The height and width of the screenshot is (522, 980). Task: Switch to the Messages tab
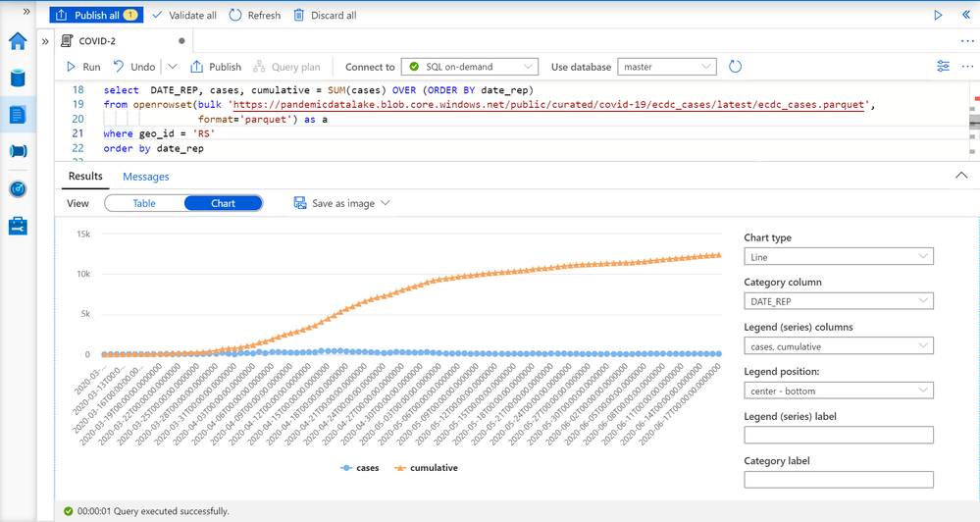pyautogui.click(x=145, y=177)
